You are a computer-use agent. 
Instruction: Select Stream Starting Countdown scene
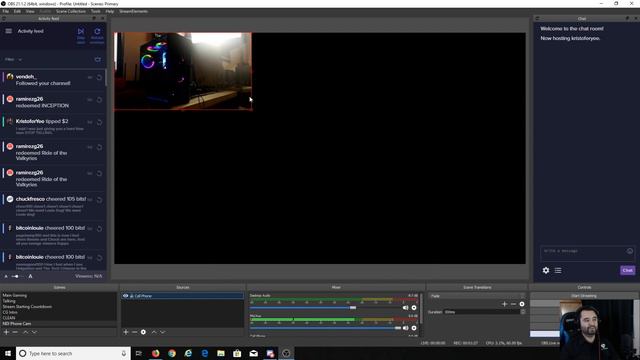(27, 307)
